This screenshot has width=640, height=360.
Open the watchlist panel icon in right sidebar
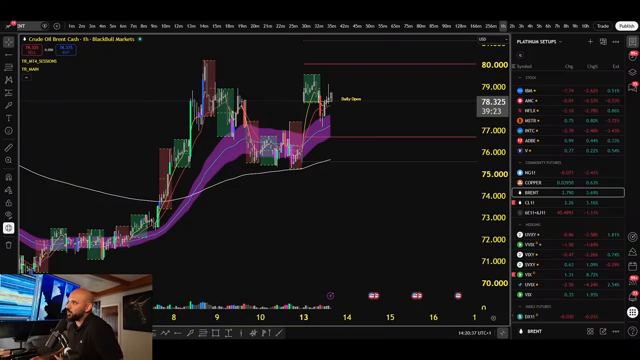[632, 42]
